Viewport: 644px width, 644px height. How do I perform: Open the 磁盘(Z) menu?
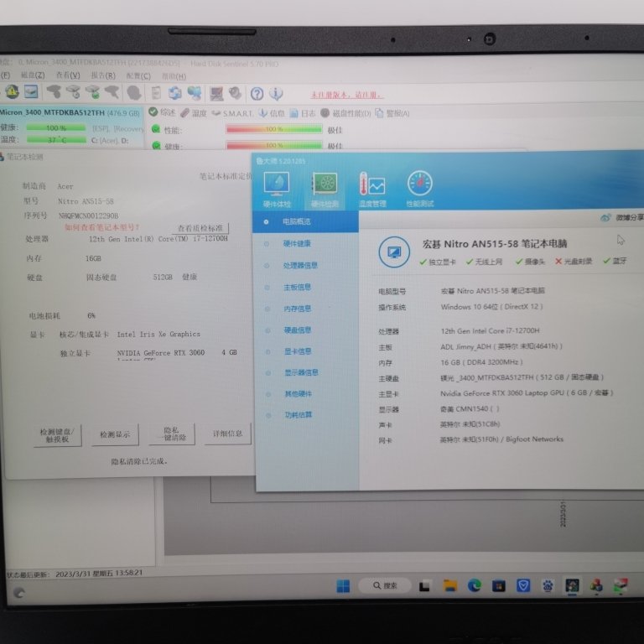click(33, 75)
